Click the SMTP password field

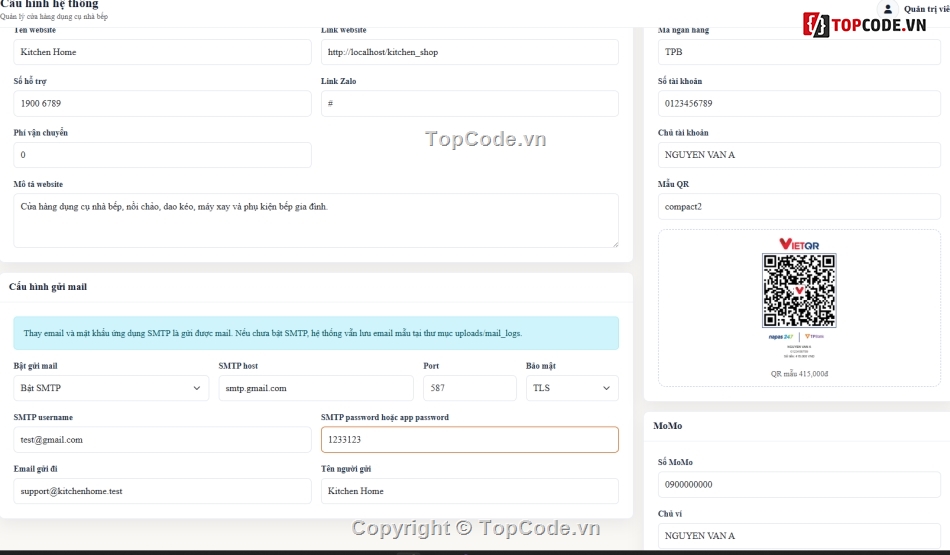(470, 440)
